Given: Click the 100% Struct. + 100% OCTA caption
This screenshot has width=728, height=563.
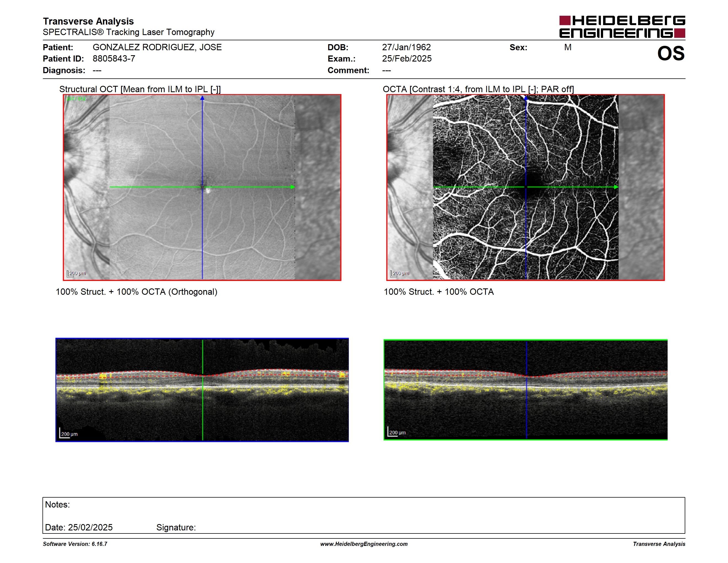Looking at the screenshot, I should pyautogui.click(x=439, y=292).
